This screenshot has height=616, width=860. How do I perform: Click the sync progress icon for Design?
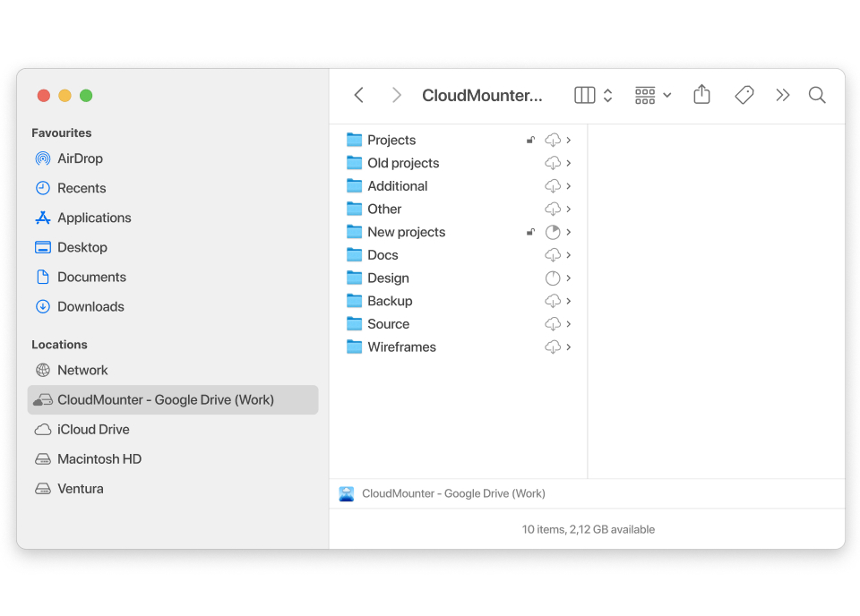click(553, 278)
